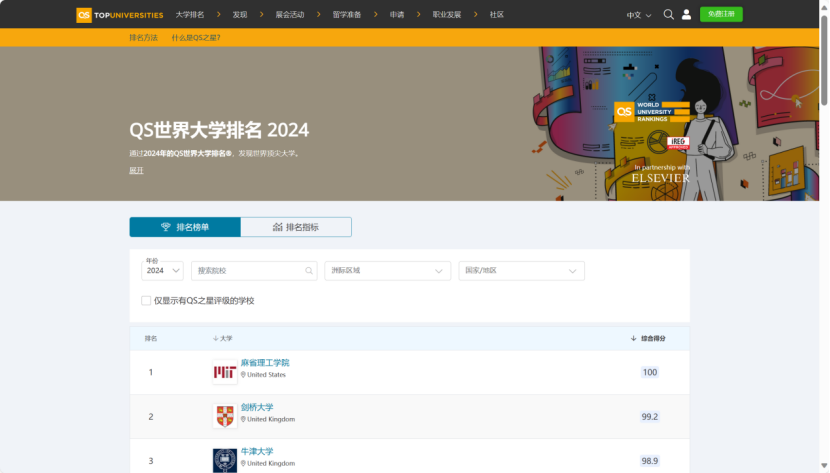This screenshot has width=830, height=473.
Task: Open the search magnifier icon in header
Action: [x=669, y=14]
